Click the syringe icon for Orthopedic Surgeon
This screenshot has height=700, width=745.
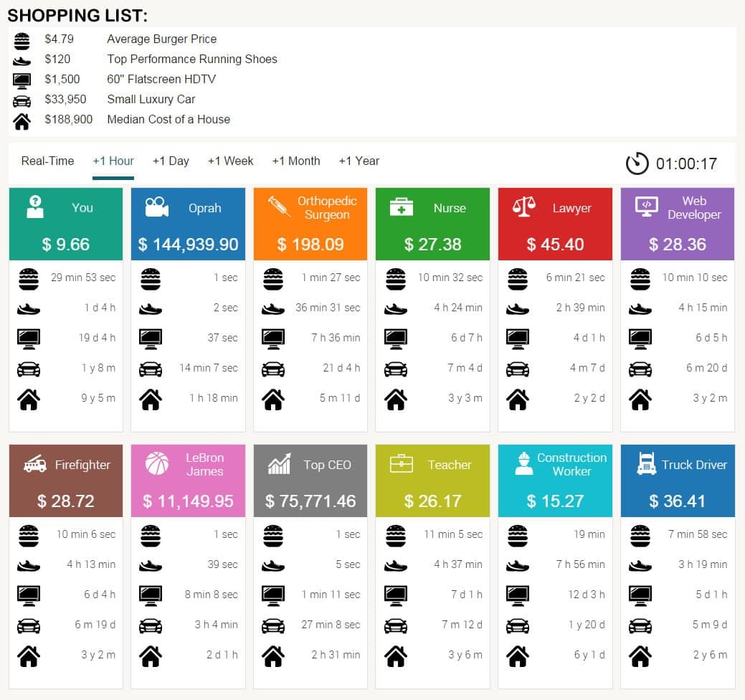[x=278, y=207]
